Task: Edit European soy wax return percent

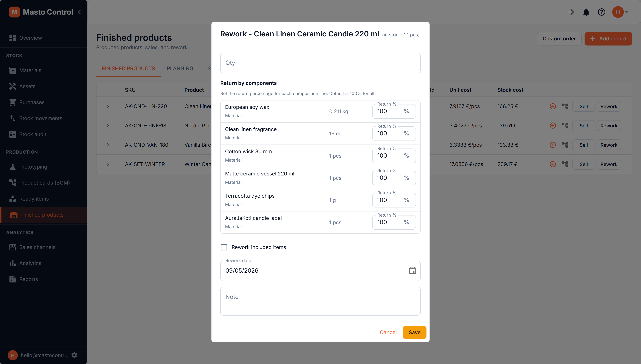Action: click(x=394, y=111)
